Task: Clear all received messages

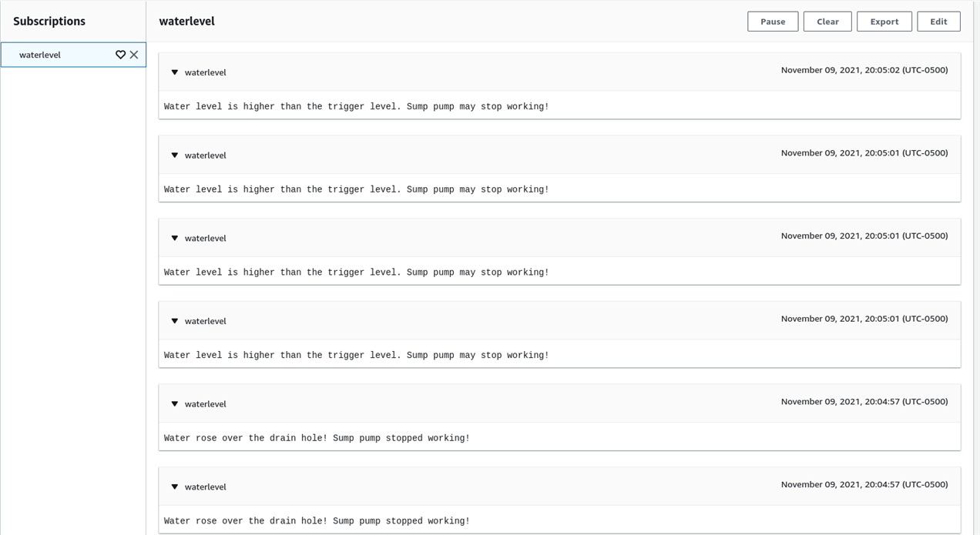Action: pos(827,22)
